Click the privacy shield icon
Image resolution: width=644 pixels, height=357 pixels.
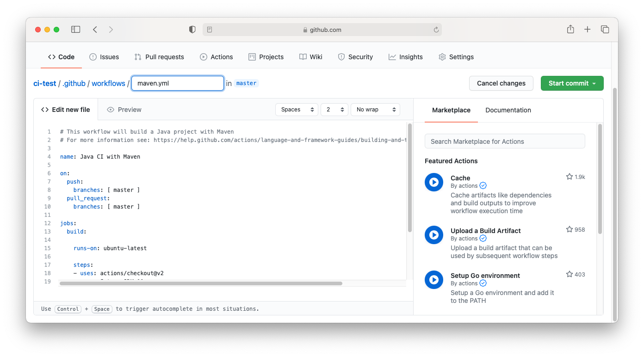pyautogui.click(x=192, y=30)
